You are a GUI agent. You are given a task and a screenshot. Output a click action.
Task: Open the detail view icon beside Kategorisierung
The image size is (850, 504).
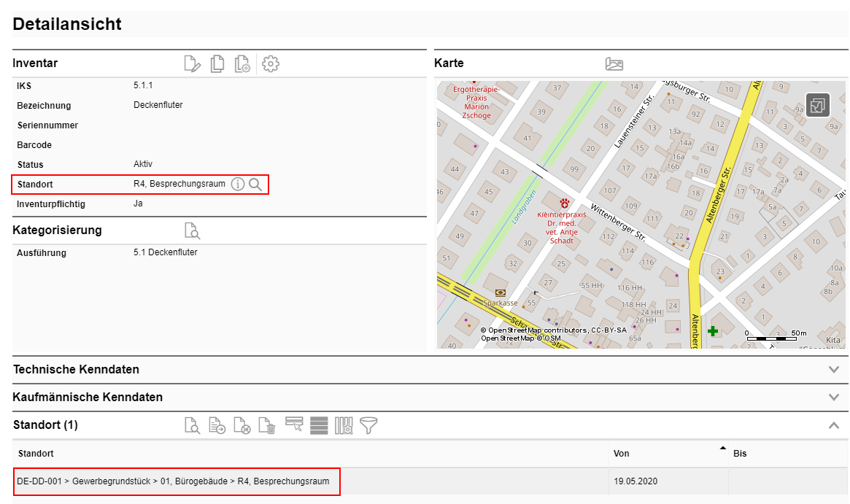(x=192, y=231)
